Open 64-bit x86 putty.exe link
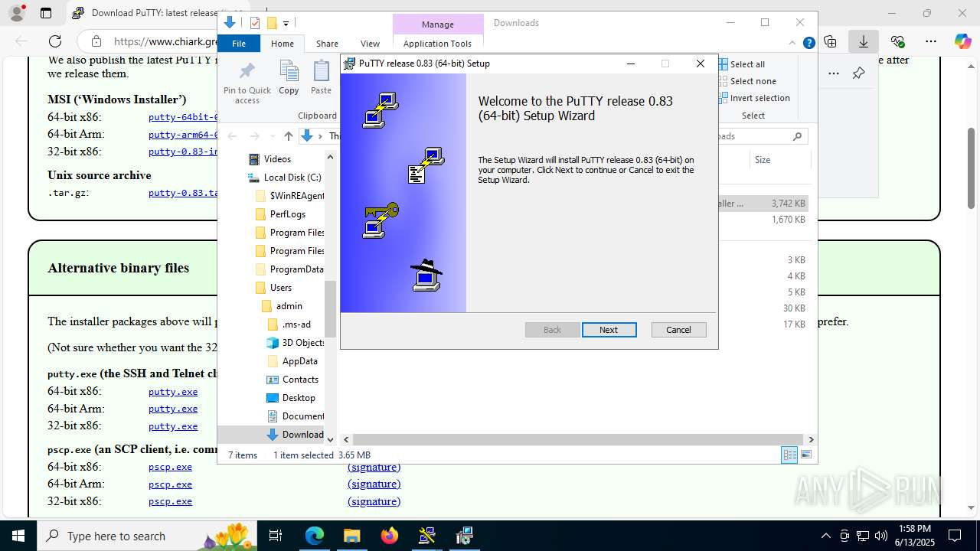Image resolution: width=980 pixels, height=551 pixels. pos(173,392)
